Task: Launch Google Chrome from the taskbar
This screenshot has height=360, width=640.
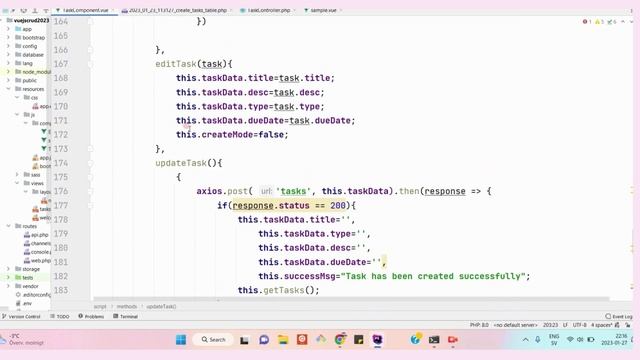Action: click(x=340, y=340)
